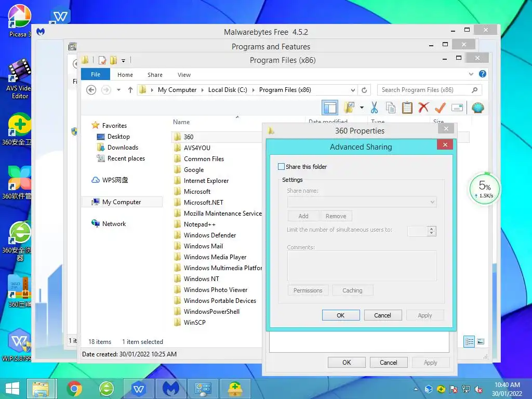Open the folder options dropdown arrow in toolbar
Viewport: 532px width, 399px height.
[x=362, y=108]
